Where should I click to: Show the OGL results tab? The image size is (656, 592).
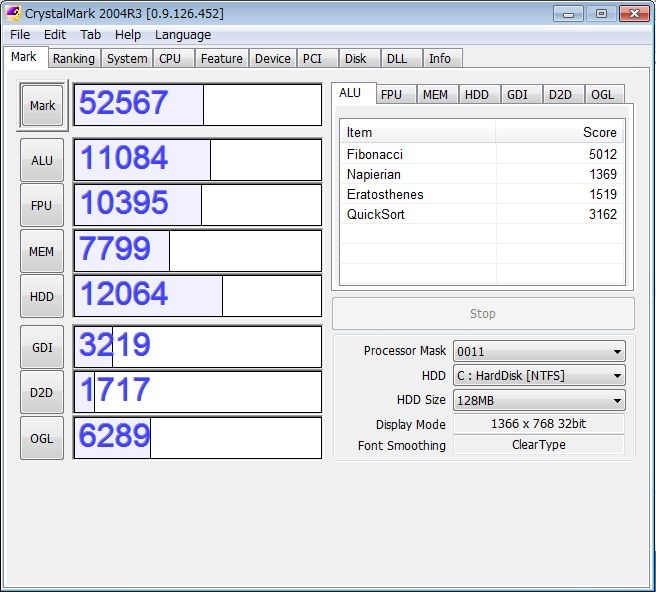605,95
